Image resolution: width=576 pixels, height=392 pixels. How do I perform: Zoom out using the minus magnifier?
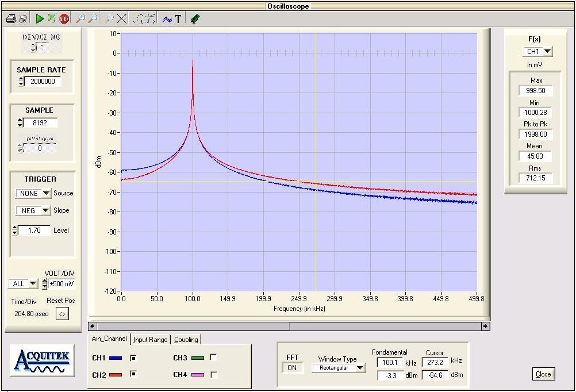coord(93,18)
